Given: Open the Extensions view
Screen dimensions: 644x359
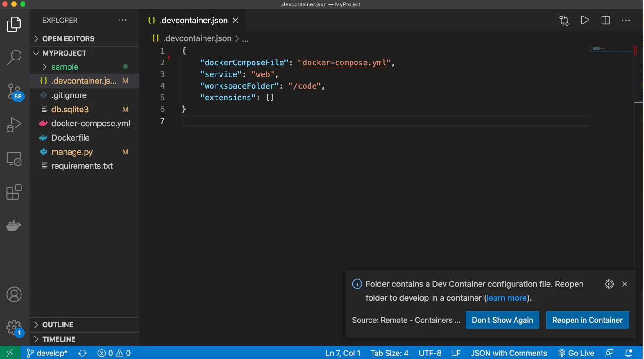Looking at the screenshot, I should coord(14,192).
